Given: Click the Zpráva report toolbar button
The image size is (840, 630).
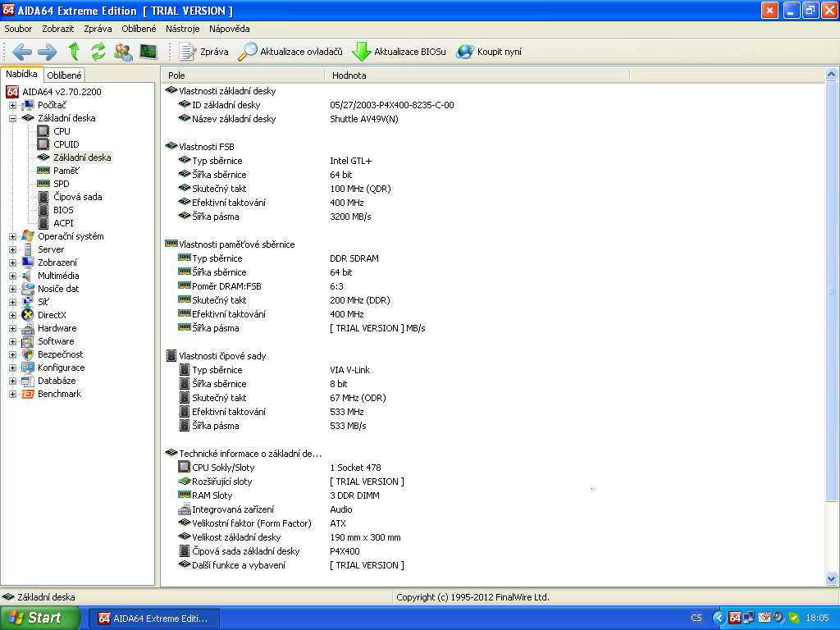Looking at the screenshot, I should tap(203, 52).
